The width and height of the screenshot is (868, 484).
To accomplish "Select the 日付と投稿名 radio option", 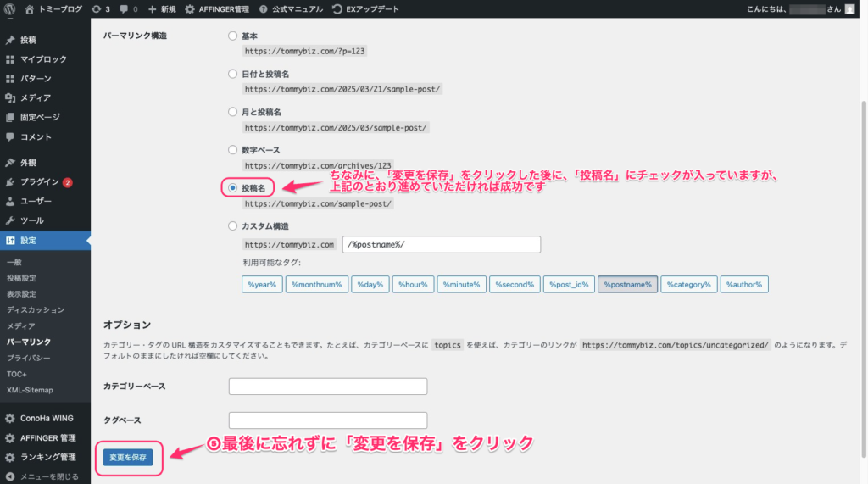I will (x=233, y=74).
